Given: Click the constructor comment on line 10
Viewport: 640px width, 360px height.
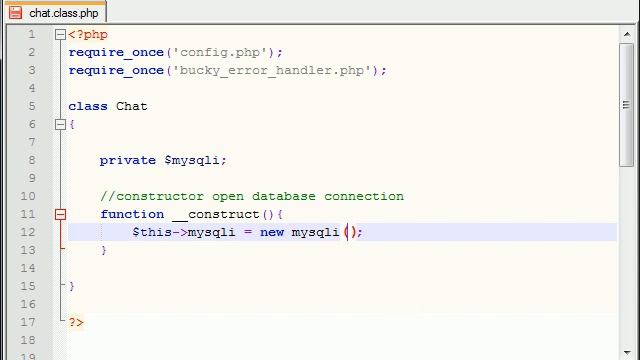Looking at the screenshot, I should 252,196.
